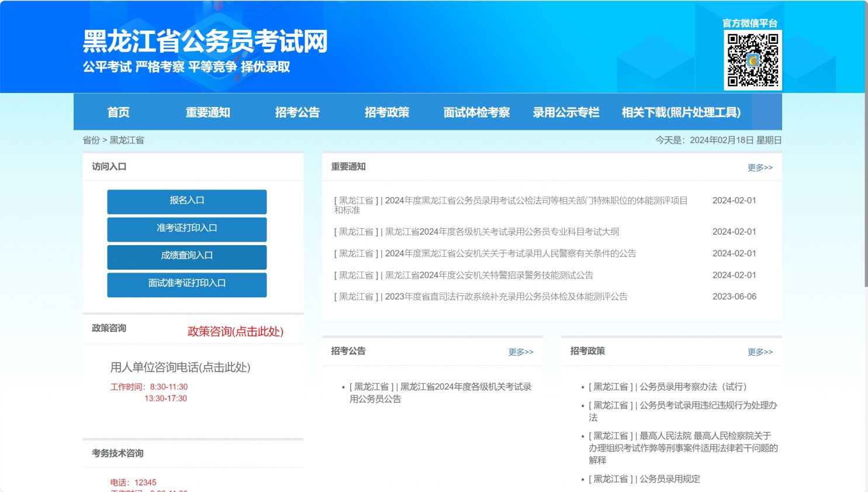The width and height of the screenshot is (868, 492).
Task: Click 更多>> in 重要通知 panel
Action: (760, 167)
